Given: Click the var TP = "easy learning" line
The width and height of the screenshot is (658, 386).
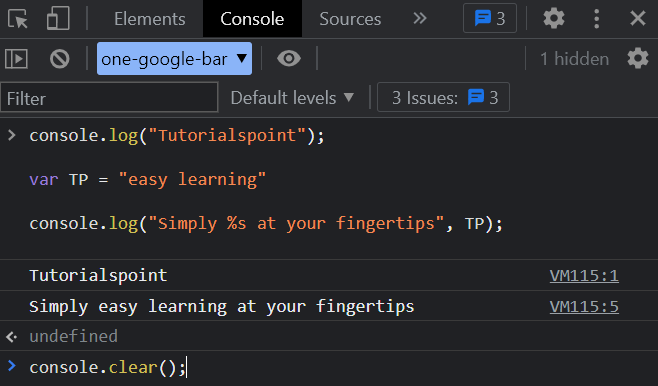Looking at the screenshot, I should [147, 180].
